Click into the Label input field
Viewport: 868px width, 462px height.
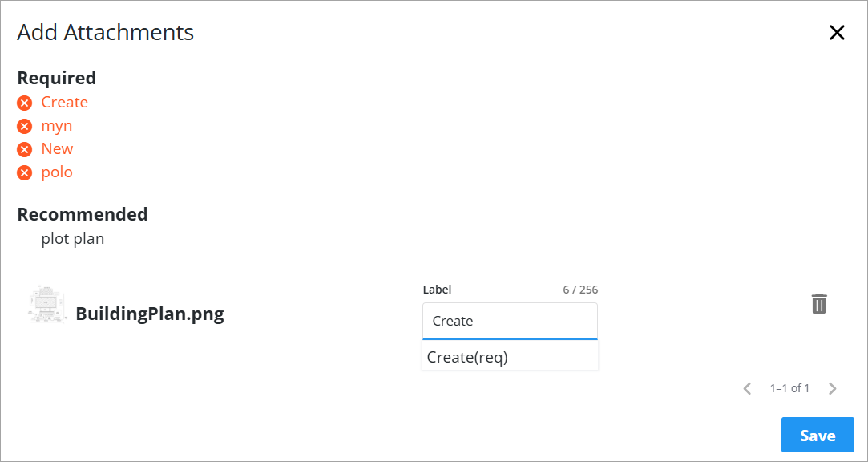point(510,321)
